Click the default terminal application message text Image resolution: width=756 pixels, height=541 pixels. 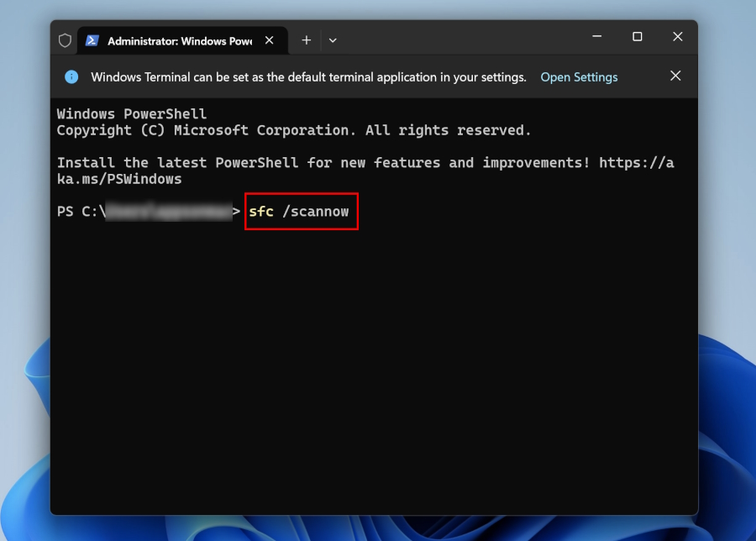point(308,77)
